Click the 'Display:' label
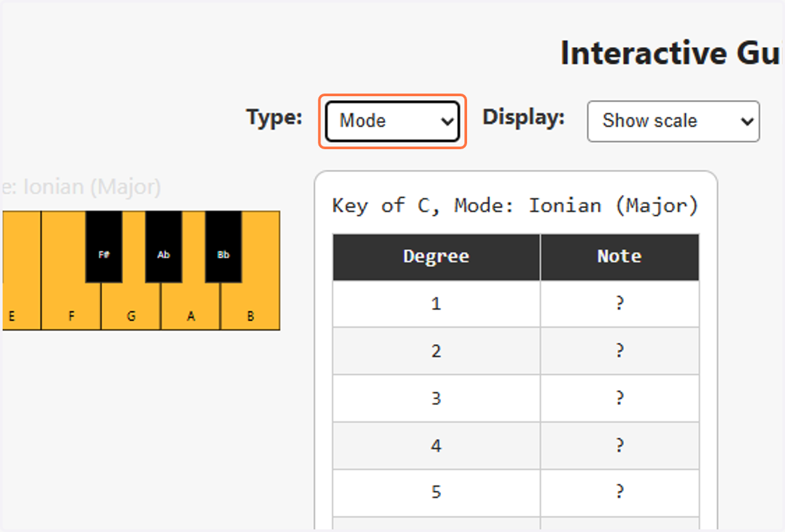 click(523, 118)
